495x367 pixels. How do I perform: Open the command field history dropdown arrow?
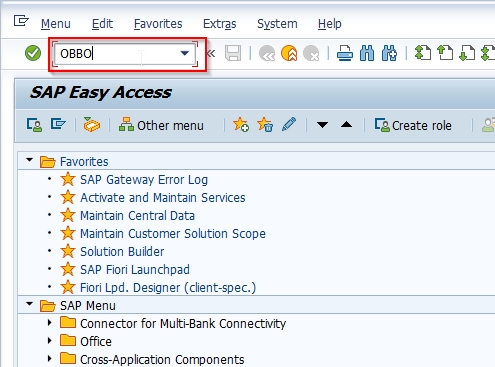point(184,53)
